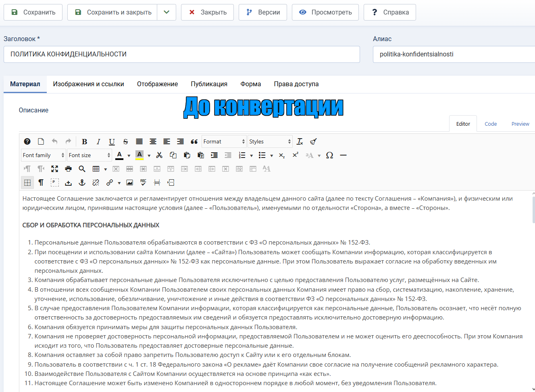Toggle visual guidelines grid button

tap(27, 183)
